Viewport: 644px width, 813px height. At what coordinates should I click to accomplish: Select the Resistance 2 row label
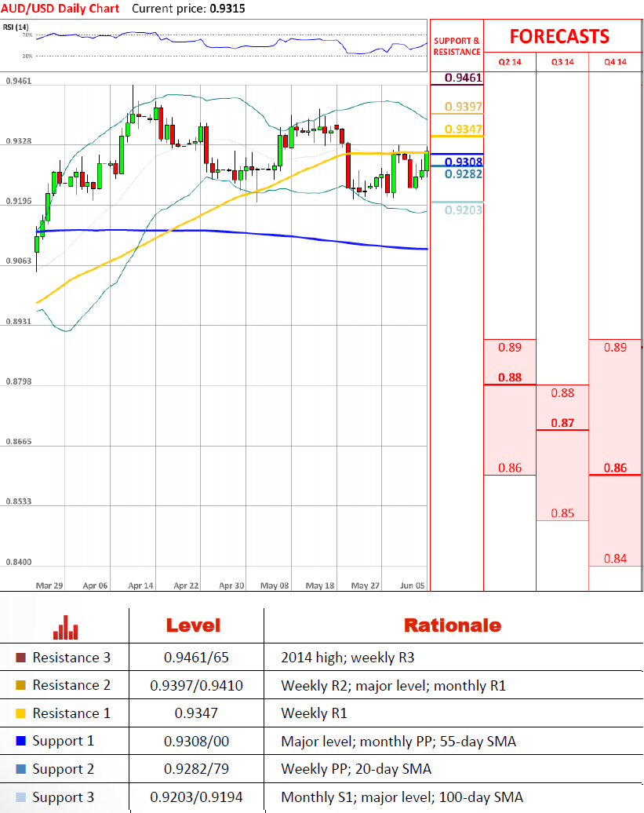[x=71, y=685]
